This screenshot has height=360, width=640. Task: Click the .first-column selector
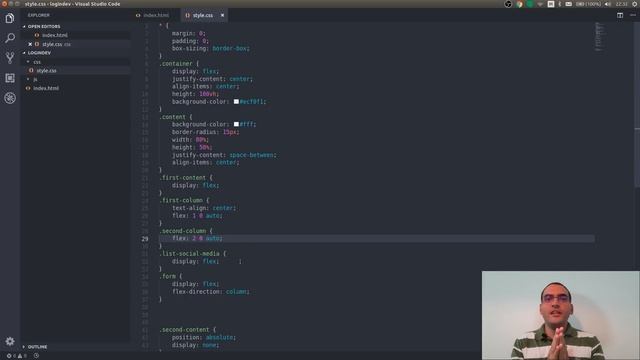pyautogui.click(x=181, y=200)
